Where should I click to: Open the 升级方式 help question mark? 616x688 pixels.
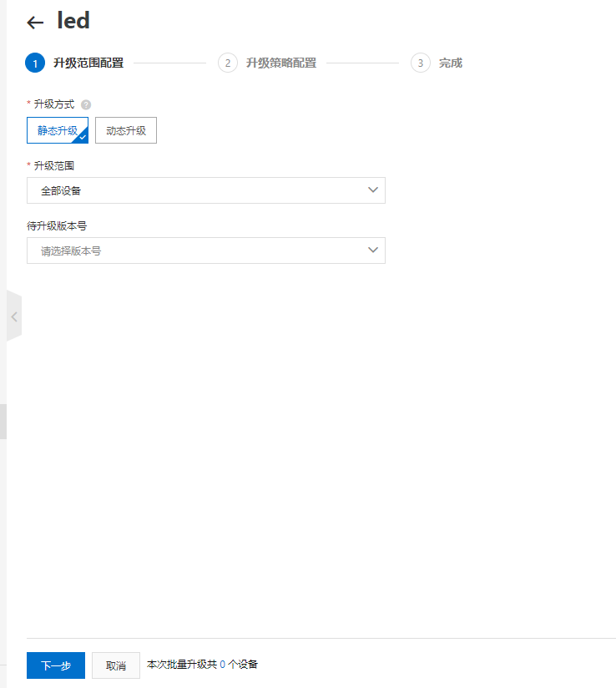[86, 105]
